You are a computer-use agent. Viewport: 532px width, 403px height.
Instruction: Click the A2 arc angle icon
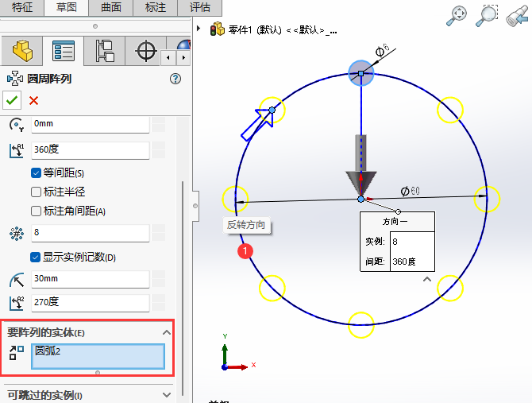coord(17,303)
